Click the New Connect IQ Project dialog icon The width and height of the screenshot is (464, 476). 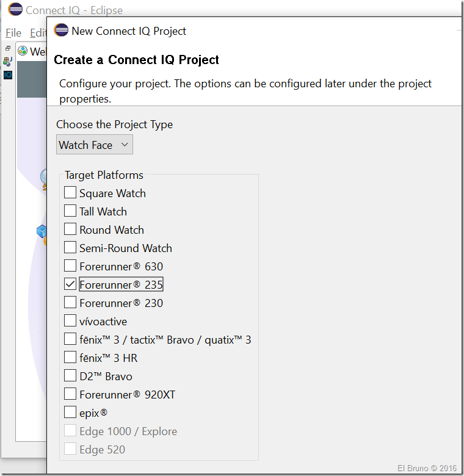(x=61, y=31)
